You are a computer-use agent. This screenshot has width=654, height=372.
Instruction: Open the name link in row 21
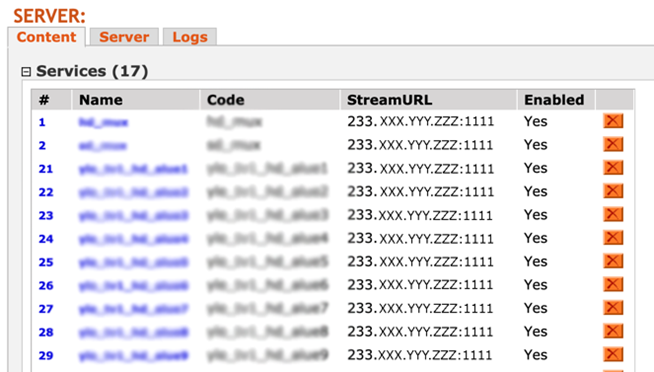coord(133,169)
